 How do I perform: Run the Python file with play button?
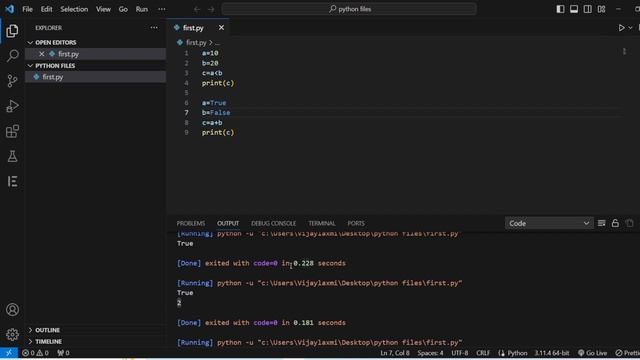click(621, 28)
